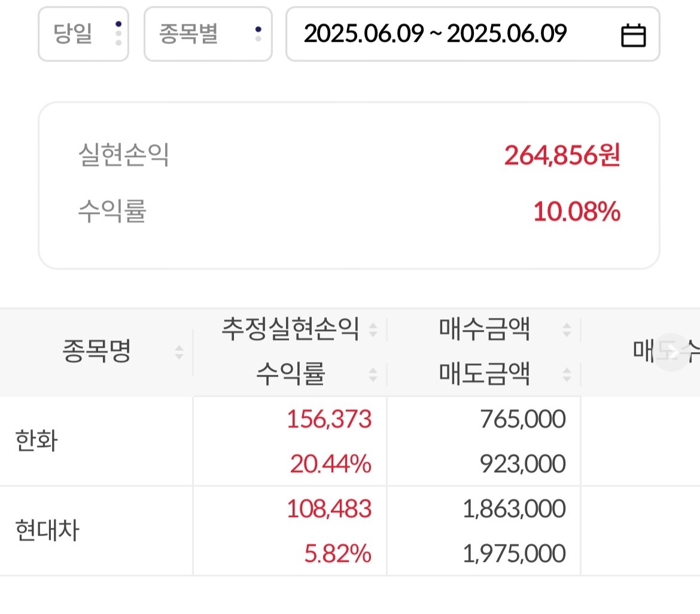Click 현대차 profit value 108,483

point(329,509)
